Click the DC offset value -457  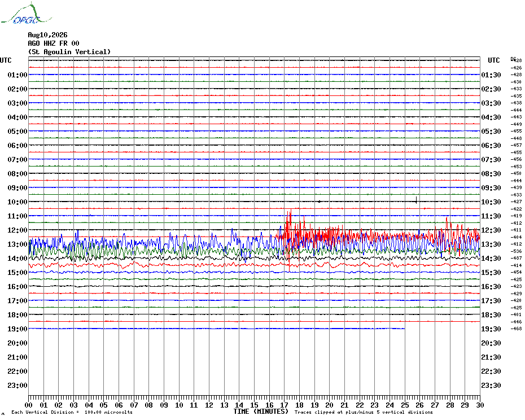pos(517,145)
